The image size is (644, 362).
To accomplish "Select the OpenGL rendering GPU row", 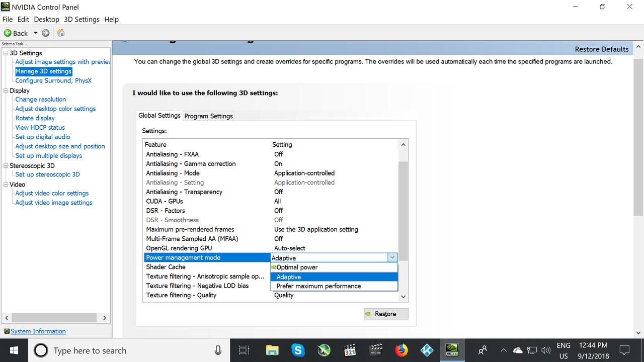I will click(271, 248).
